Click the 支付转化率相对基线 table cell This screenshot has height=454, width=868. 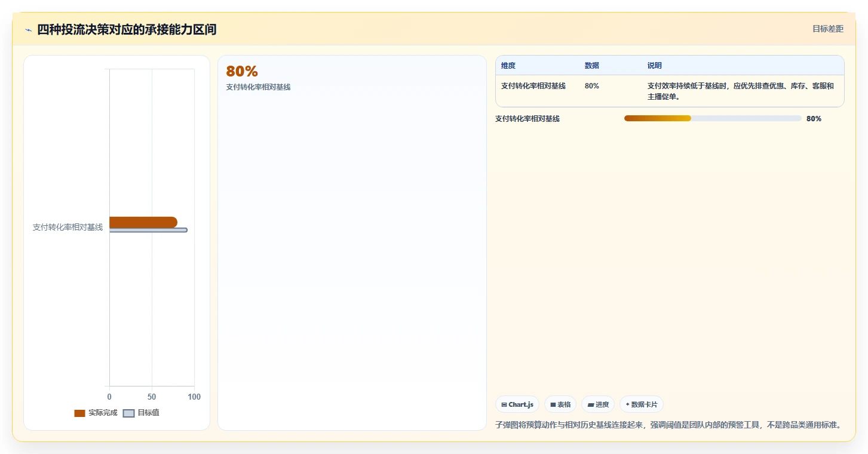(x=533, y=86)
